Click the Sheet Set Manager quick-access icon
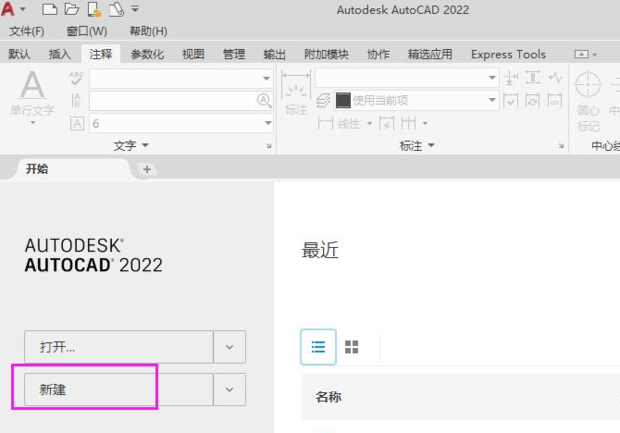Viewport: 620px width, 433px height. coord(117,9)
